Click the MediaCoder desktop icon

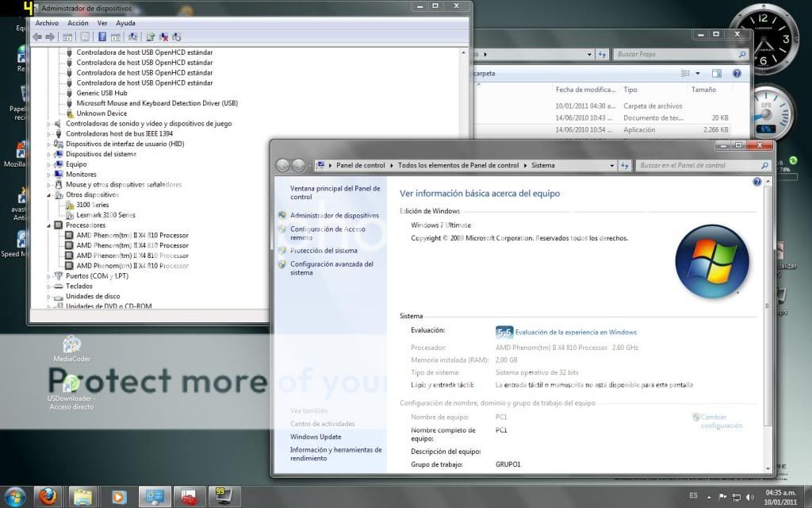[x=71, y=348]
